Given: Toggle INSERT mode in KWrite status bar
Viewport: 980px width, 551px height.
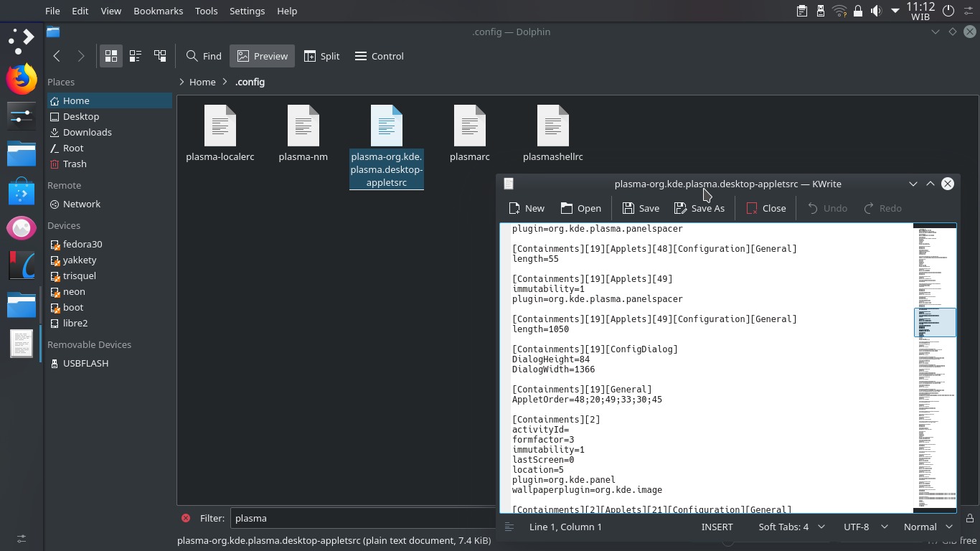Looking at the screenshot, I should point(717,527).
